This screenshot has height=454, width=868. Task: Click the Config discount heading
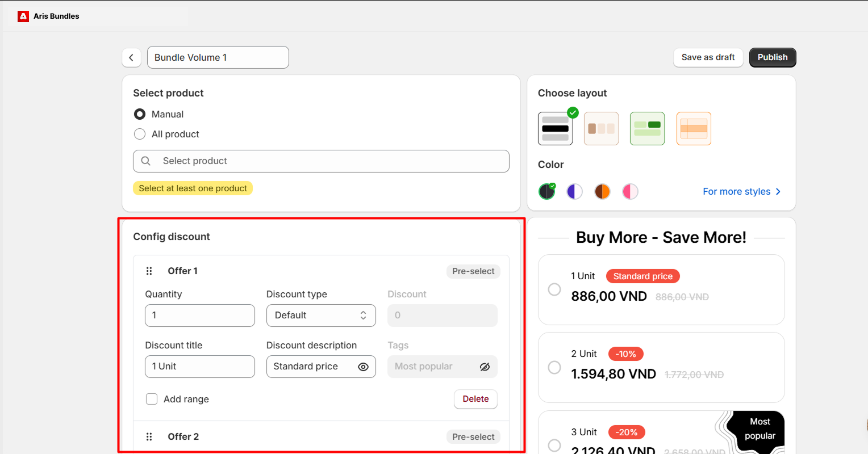click(172, 237)
